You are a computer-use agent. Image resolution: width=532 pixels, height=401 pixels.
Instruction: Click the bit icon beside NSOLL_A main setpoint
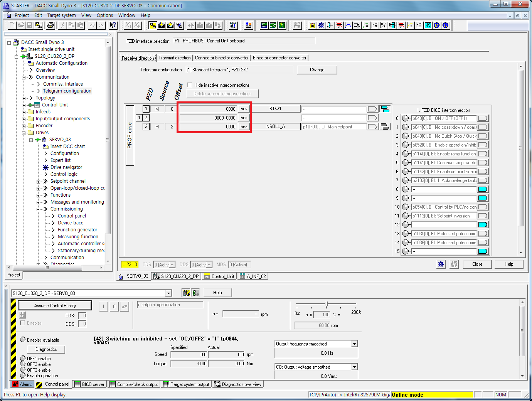click(385, 126)
